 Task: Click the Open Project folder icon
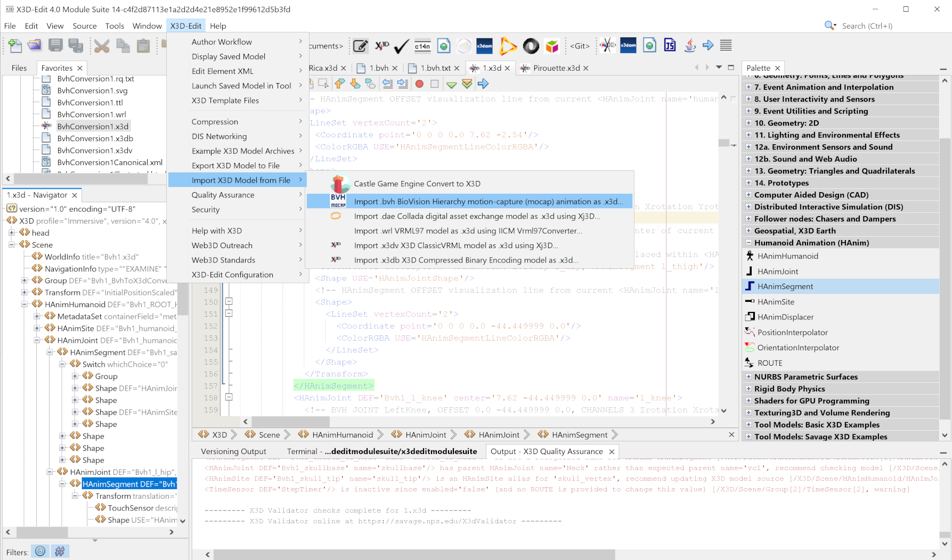click(x=35, y=46)
